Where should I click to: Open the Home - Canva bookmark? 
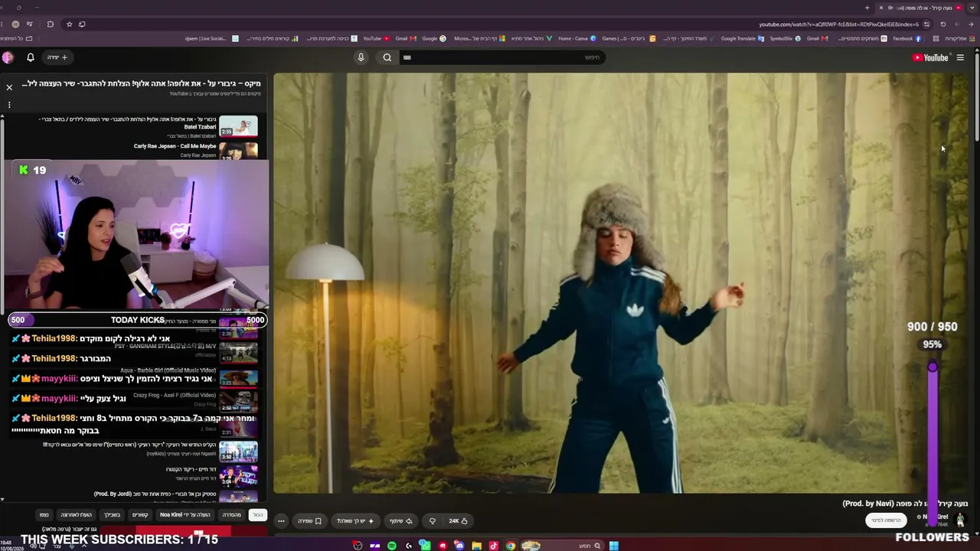pyautogui.click(x=577, y=38)
